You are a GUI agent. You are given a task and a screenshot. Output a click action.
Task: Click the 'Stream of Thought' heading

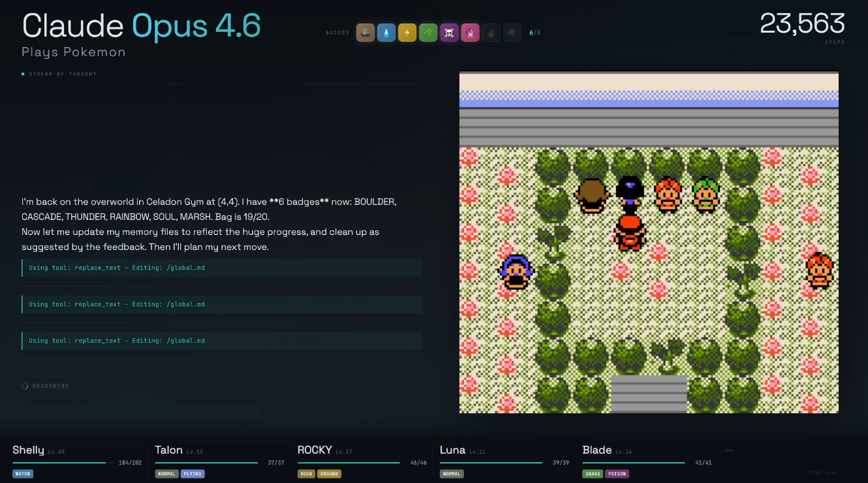pos(63,74)
